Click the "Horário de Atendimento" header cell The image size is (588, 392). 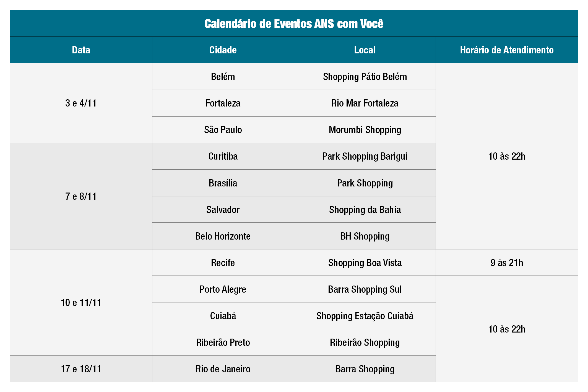click(x=507, y=50)
